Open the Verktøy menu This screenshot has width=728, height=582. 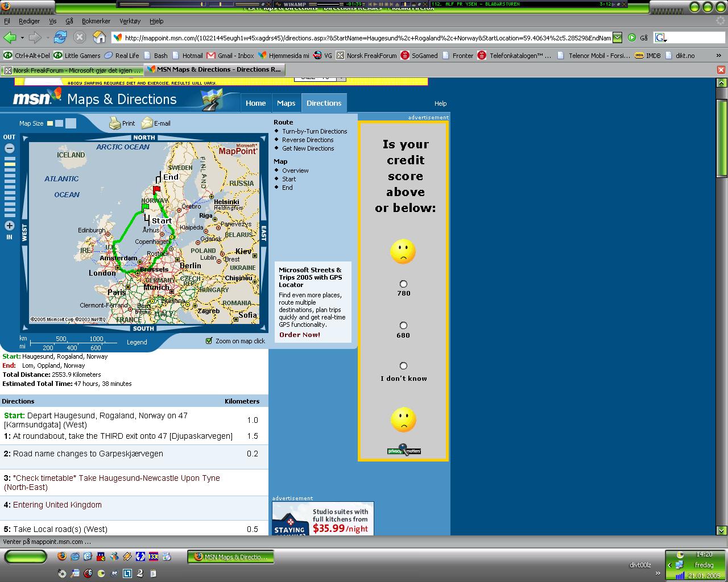click(x=130, y=21)
